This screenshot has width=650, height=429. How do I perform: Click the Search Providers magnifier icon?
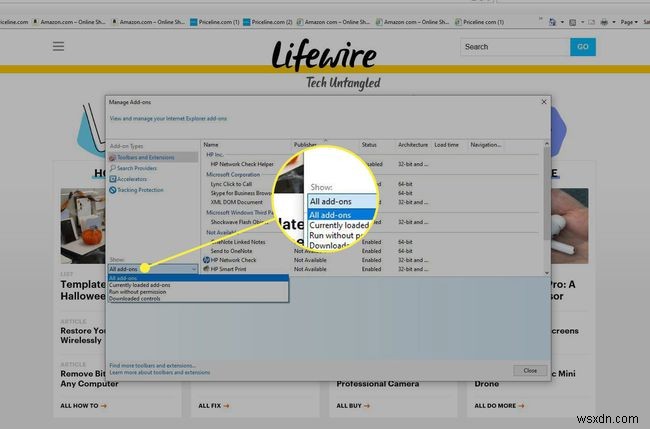pyautogui.click(x=112, y=168)
